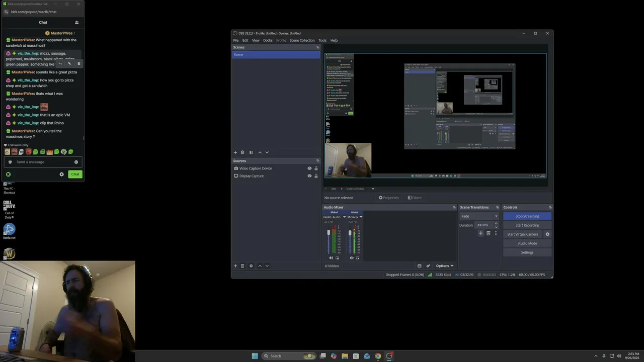This screenshot has height=362, width=644.
Task: Add a scene transition with the plus icon
Action: coord(480,233)
